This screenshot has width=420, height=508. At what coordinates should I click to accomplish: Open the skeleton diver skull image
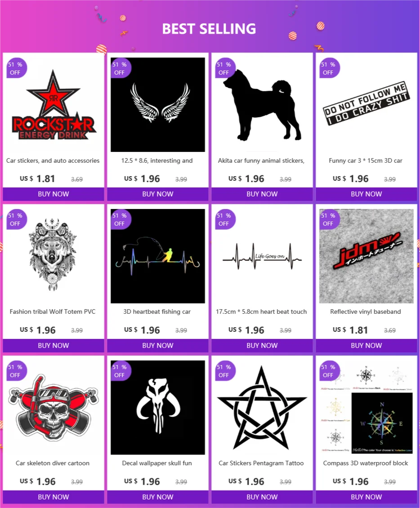tap(54, 408)
